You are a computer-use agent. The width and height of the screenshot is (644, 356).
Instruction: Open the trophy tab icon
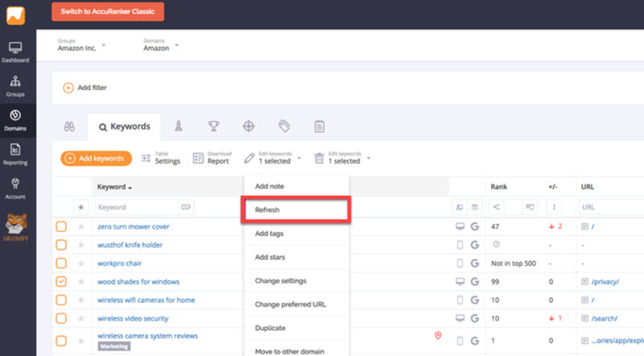click(213, 126)
